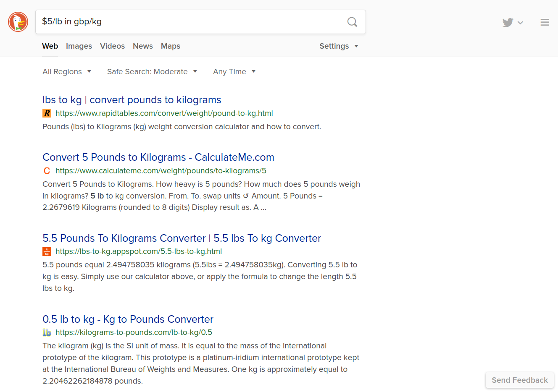Viewport: 558px width, 392px height.
Task: Open 'lbs to kg | convert pounds' result
Action: click(132, 100)
